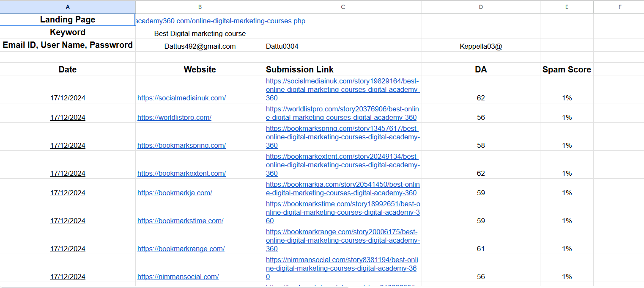Click the Dattus492@gmail.com cell
This screenshot has width=644, height=288.
200,46
